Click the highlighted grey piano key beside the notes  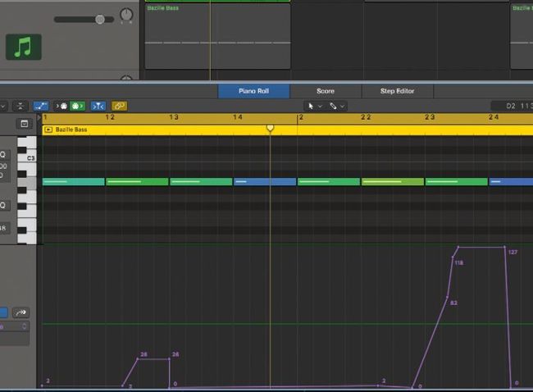point(27,183)
